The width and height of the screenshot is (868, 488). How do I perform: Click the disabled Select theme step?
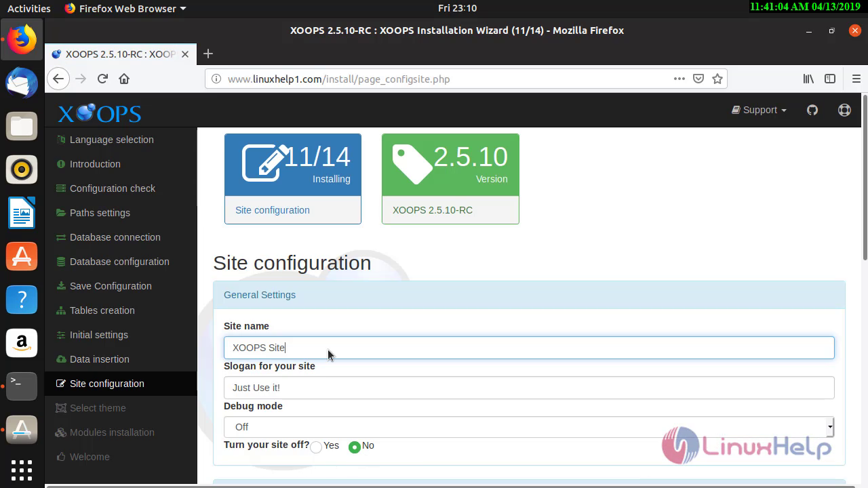[98, 408]
